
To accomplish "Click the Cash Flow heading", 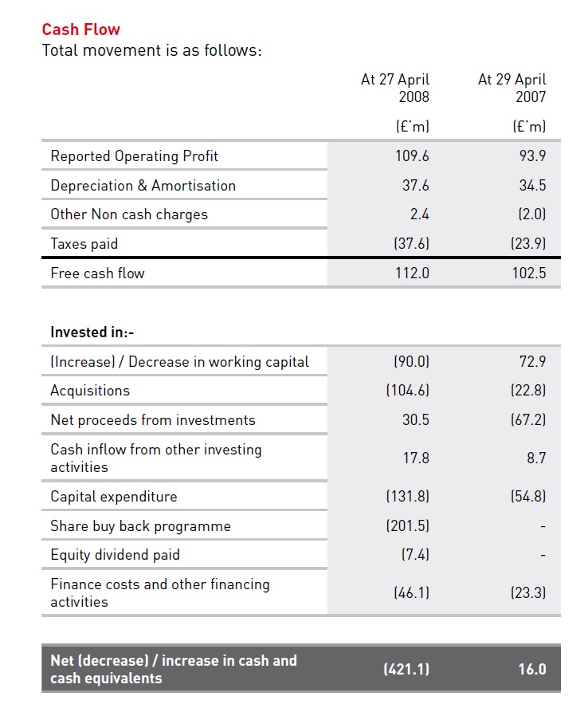I will tap(81, 30).
